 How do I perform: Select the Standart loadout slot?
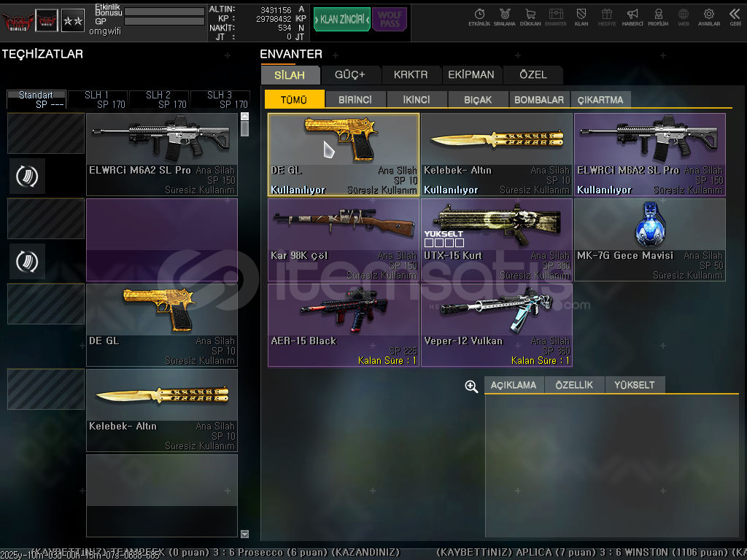tap(36, 99)
